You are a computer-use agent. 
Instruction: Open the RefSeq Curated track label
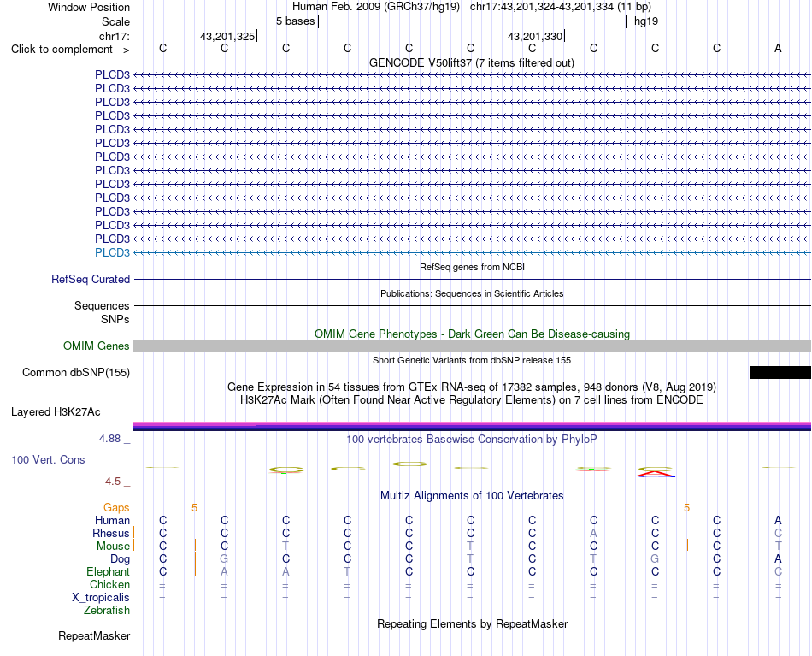click(90, 280)
